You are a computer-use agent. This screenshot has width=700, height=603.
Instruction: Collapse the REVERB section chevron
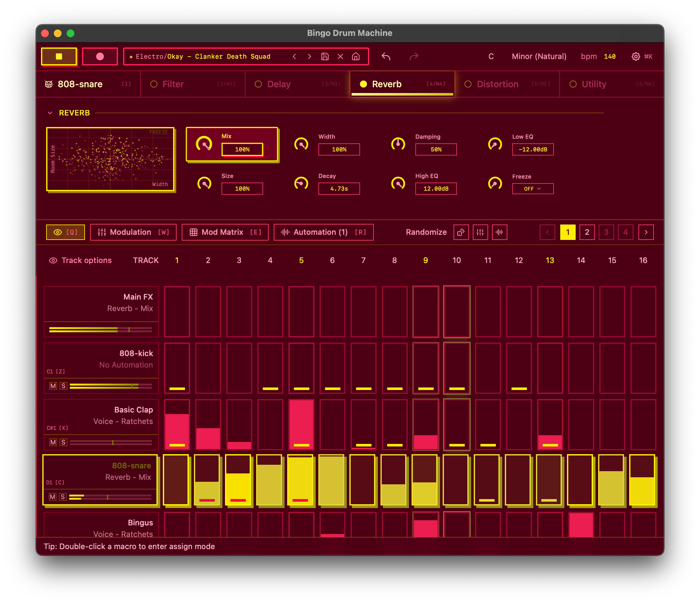50,113
